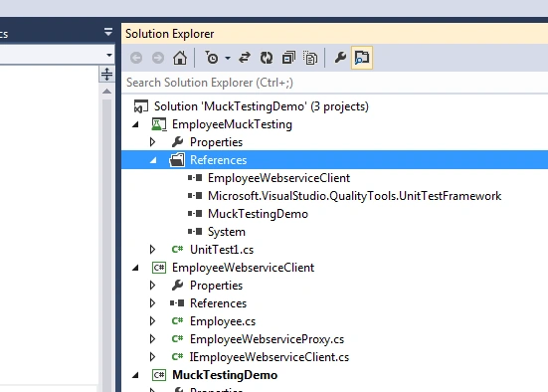Viewport: 548px width, 392px height.
Task: Click Sync with Active Document arrows icon
Action: [x=245, y=58]
